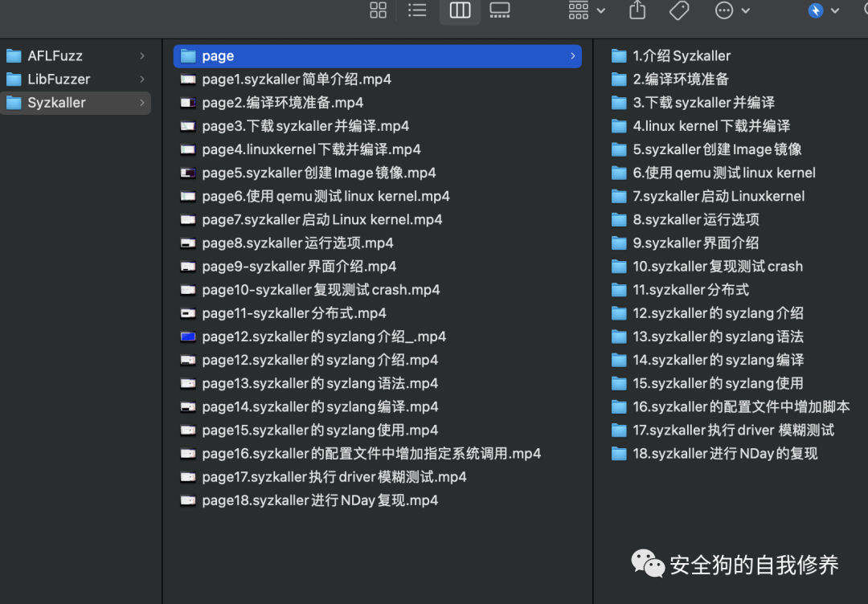Expand the Syzkaller folder chevron
This screenshot has width=868, height=604.
coord(142,103)
